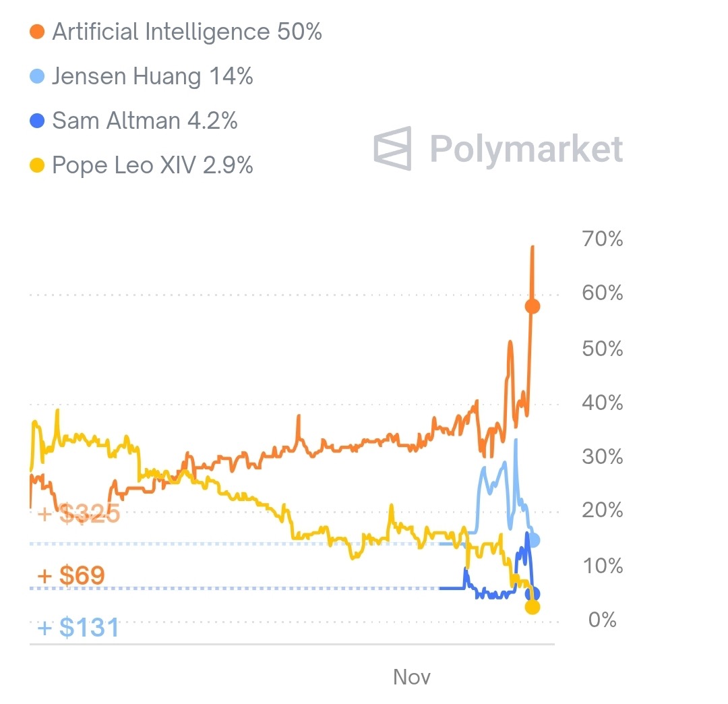Screen dimensions: 728x704
Task: Select the yellow Pope Leo end marker
Action: (x=533, y=607)
